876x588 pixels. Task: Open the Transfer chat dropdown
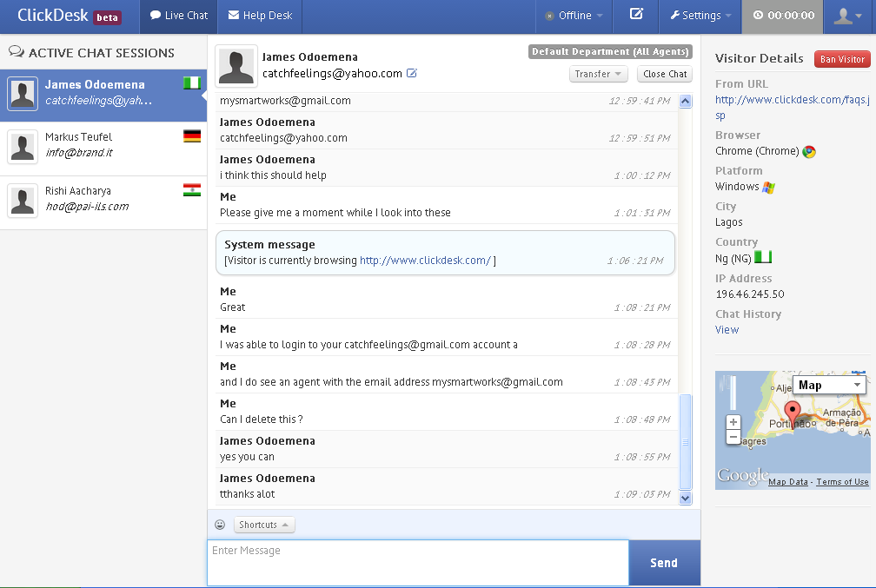[x=599, y=74]
